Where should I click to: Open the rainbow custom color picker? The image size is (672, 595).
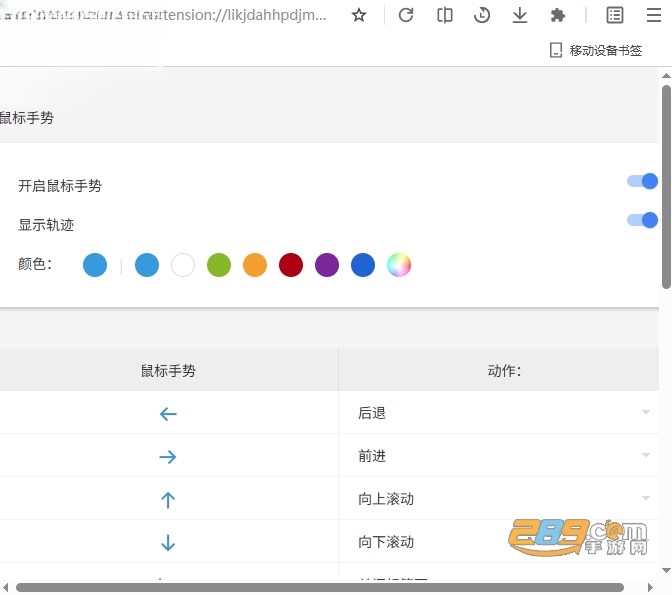399,265
